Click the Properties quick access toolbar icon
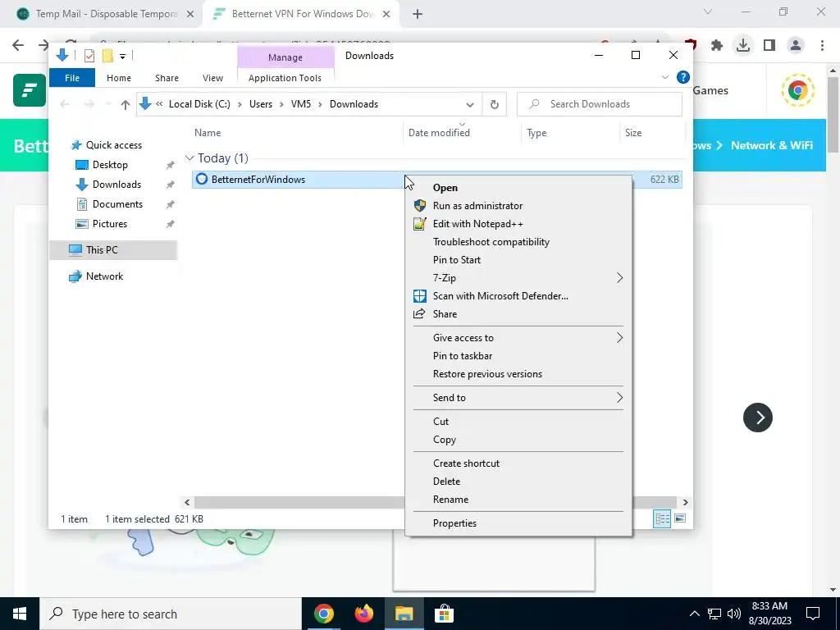840x630 pixels. point(89,55)
